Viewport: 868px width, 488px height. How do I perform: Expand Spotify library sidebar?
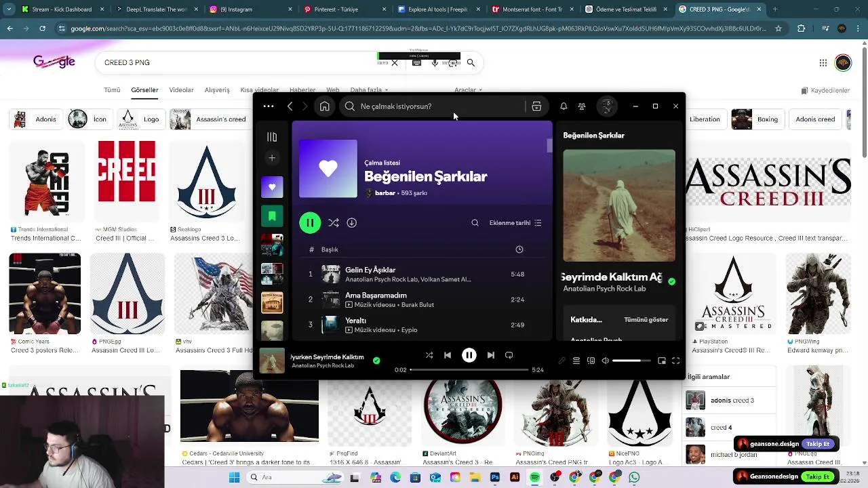click(x=272, y=137)
